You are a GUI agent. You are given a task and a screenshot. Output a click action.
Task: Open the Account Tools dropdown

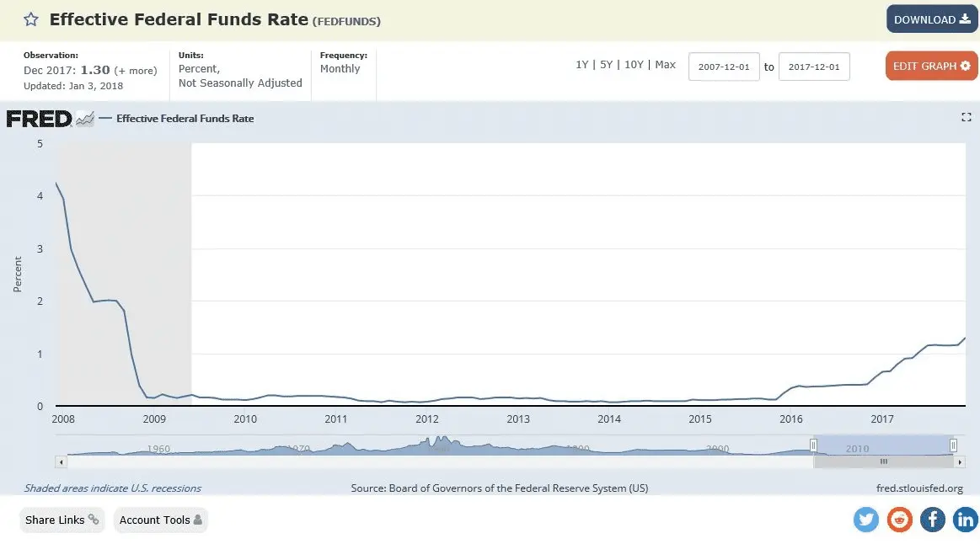(160, 520)
